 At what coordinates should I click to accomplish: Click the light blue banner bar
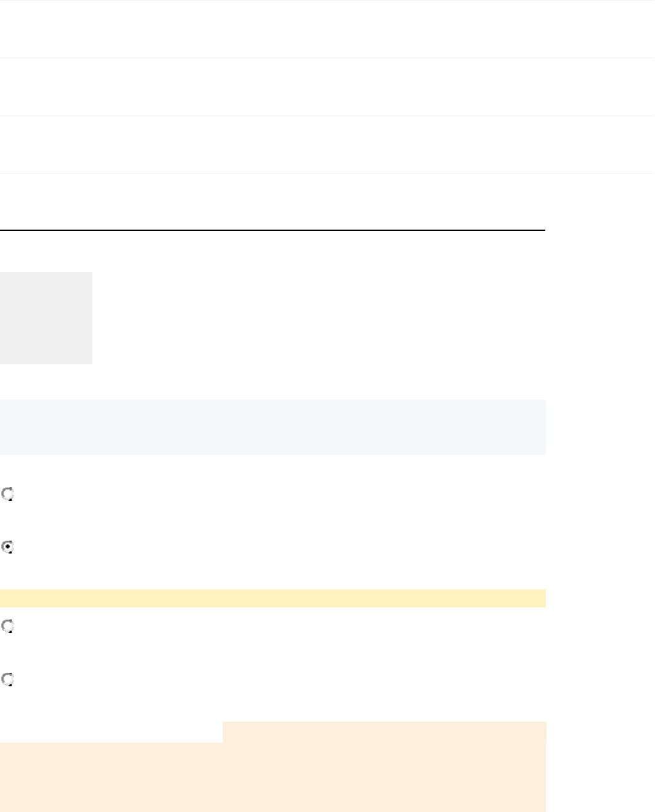273,427
